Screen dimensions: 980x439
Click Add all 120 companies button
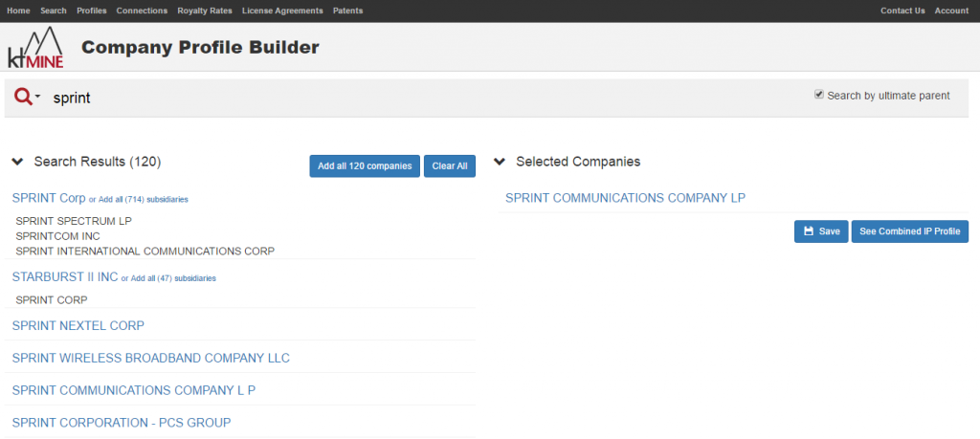364,165
